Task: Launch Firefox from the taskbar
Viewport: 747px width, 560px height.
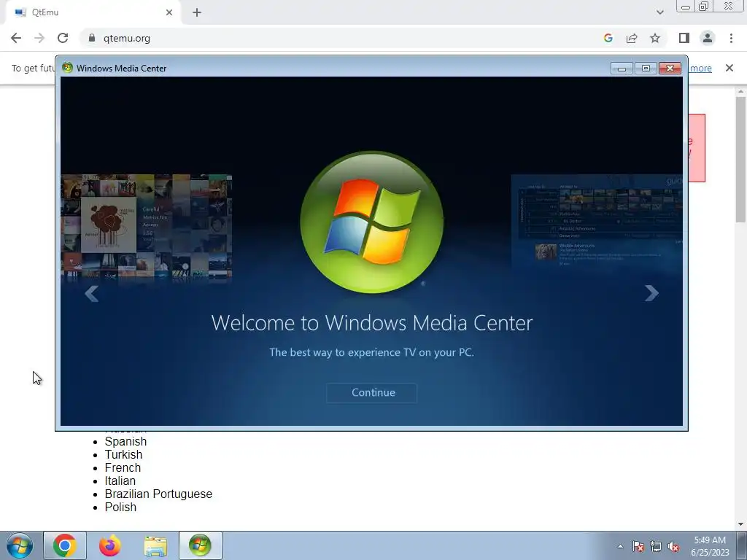Action: pyautogui.click(x=110, y=545)
